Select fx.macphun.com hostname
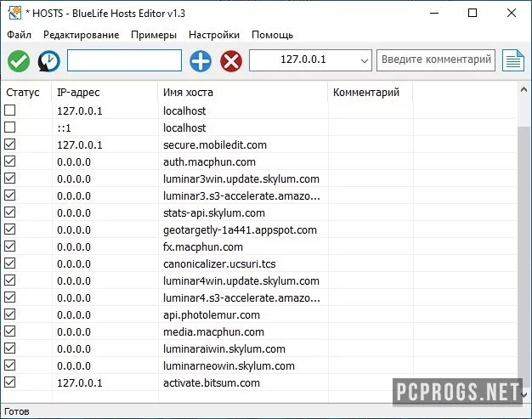Screen dimensions: 532x419 (x=203, y=246)
